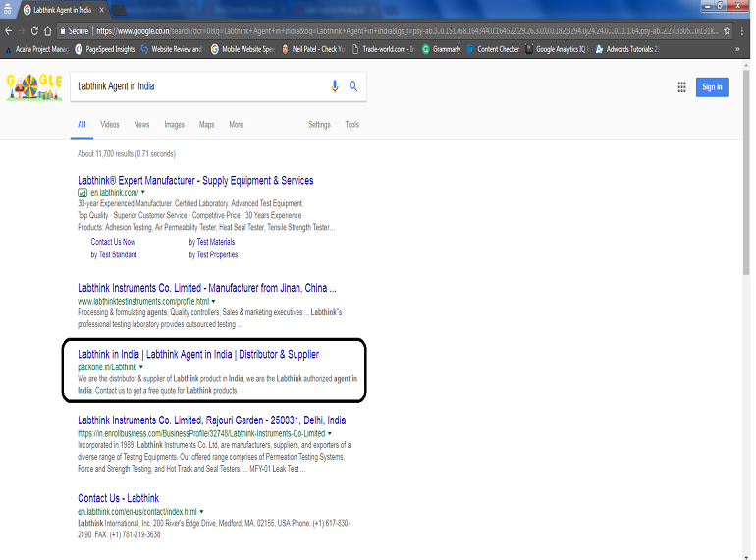Open Labthink Expert Manufacturer ad link
The width and height of the screenshot is (756, 560).
pos(195,181)
